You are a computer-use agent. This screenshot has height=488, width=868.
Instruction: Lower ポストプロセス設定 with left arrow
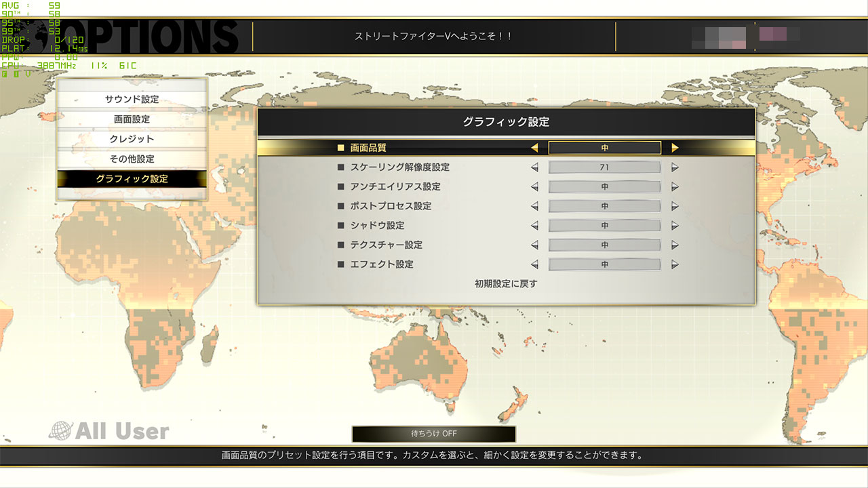[x=534, y=206]
